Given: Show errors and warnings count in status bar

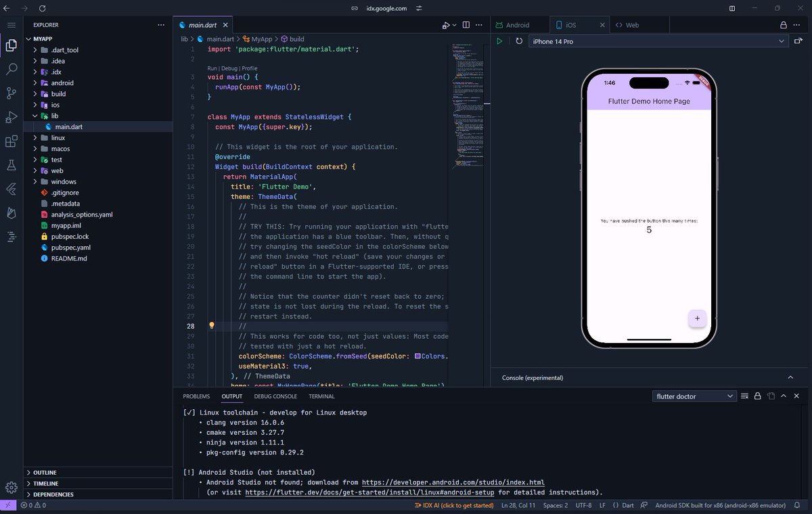Looking at the screenshot, I should pos(32,505).
